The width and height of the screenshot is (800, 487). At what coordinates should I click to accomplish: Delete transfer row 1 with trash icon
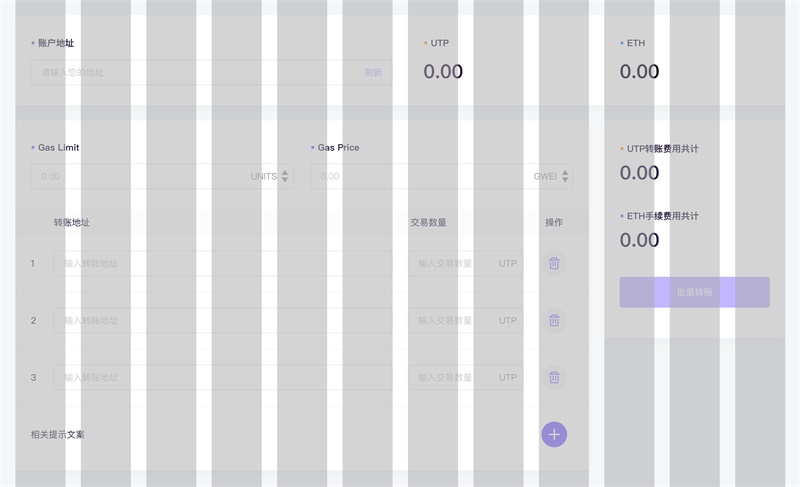tap(554, 263)
